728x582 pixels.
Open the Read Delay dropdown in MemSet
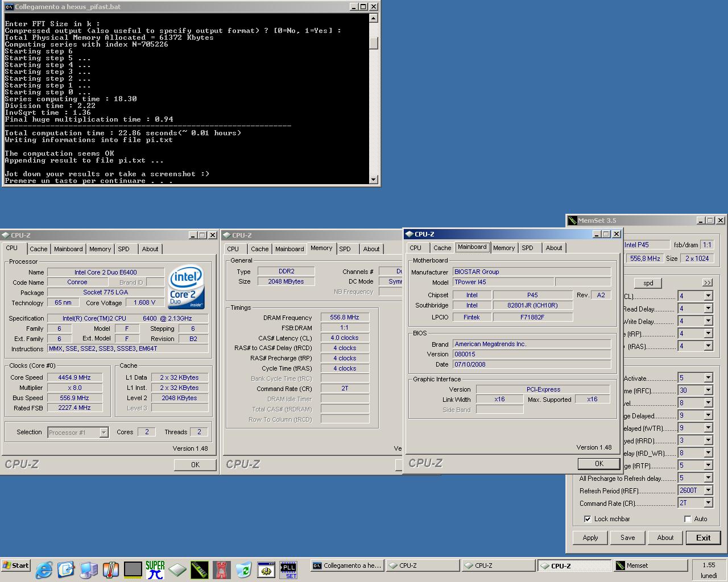(708, 309)
